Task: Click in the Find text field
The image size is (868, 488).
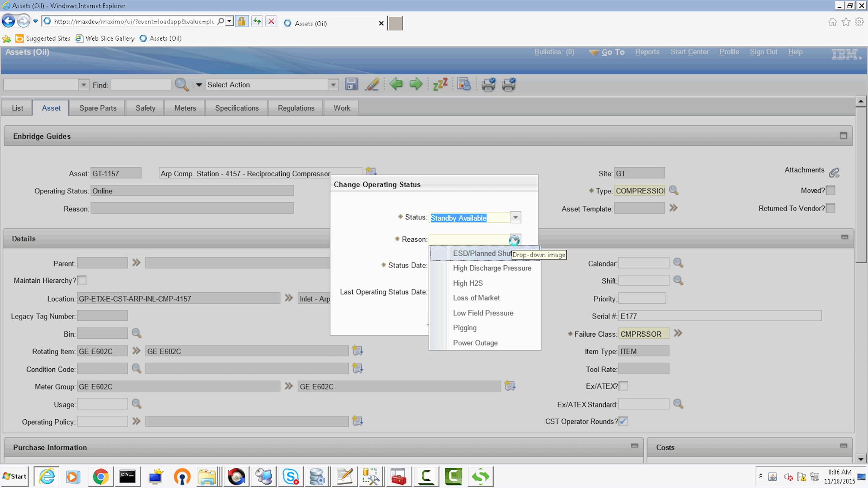Action: [141, 85]
